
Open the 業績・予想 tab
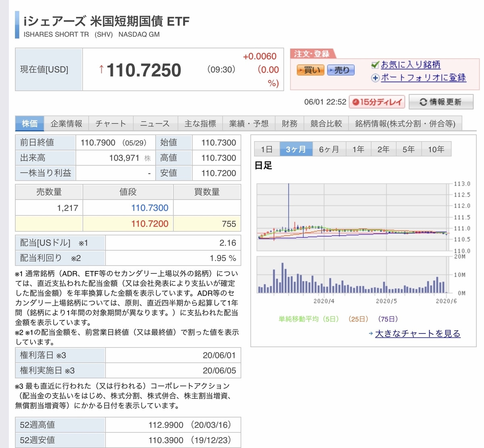coord(249,123)
